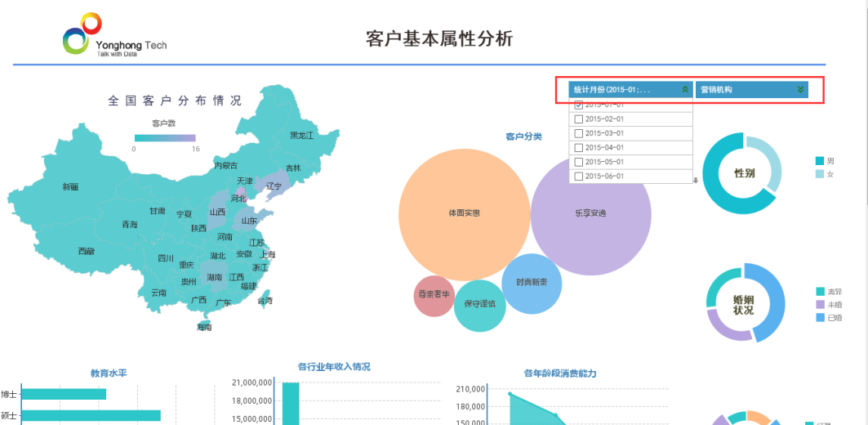Click the 210,000 axis label
This screenshot has width=868, height=425.
470,390
